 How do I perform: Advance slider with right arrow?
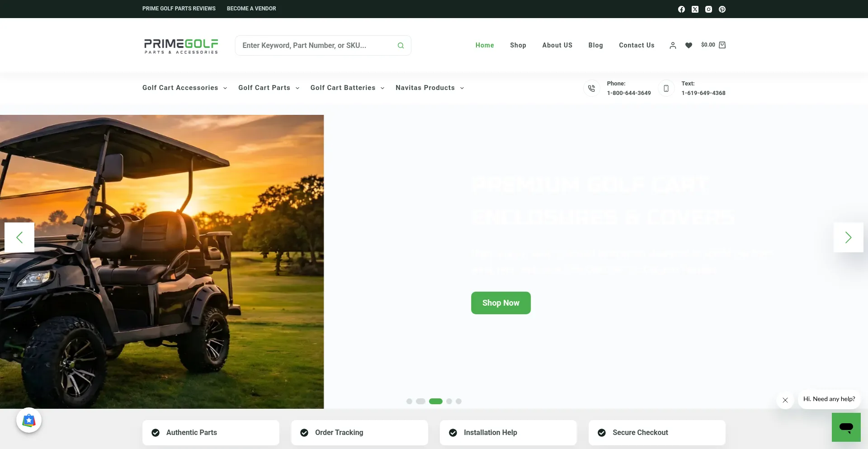tap(849, 237)
